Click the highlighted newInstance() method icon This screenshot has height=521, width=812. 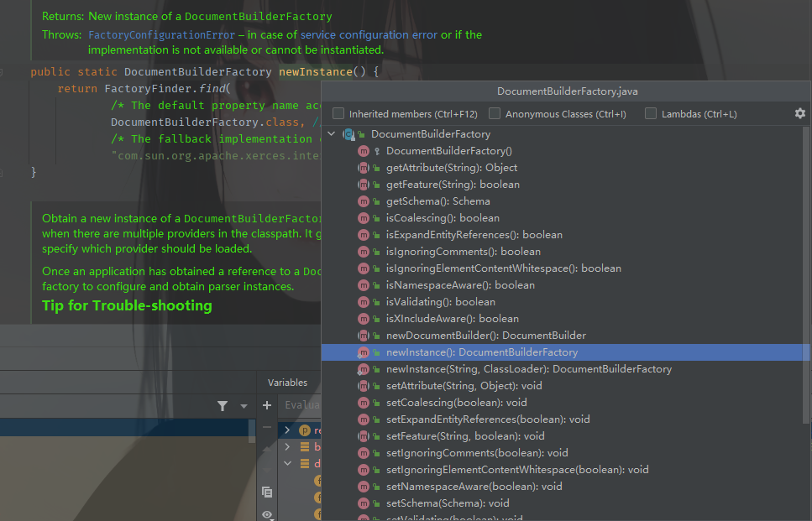click(x=364, y=352)
